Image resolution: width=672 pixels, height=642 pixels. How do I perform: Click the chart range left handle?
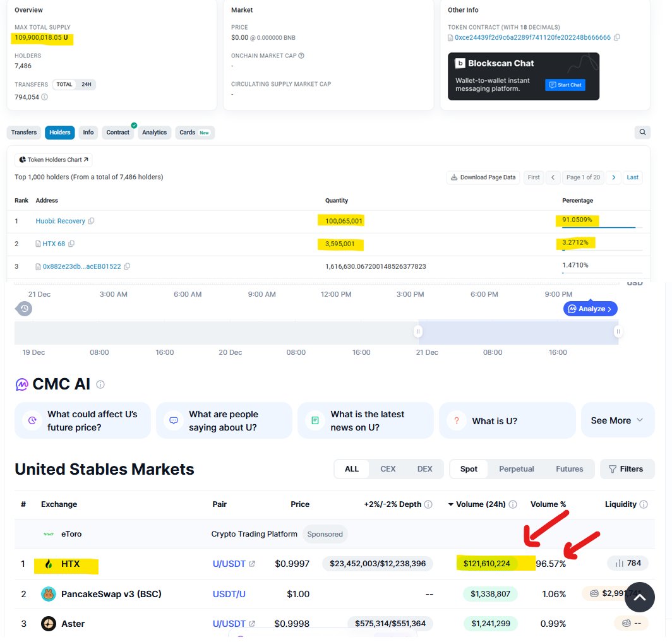[418, 331]
